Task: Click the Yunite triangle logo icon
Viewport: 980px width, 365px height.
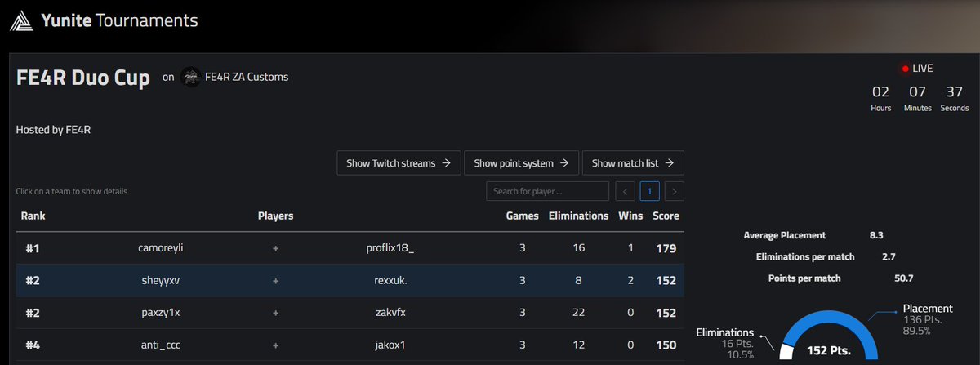Action: tap(23, 20)
